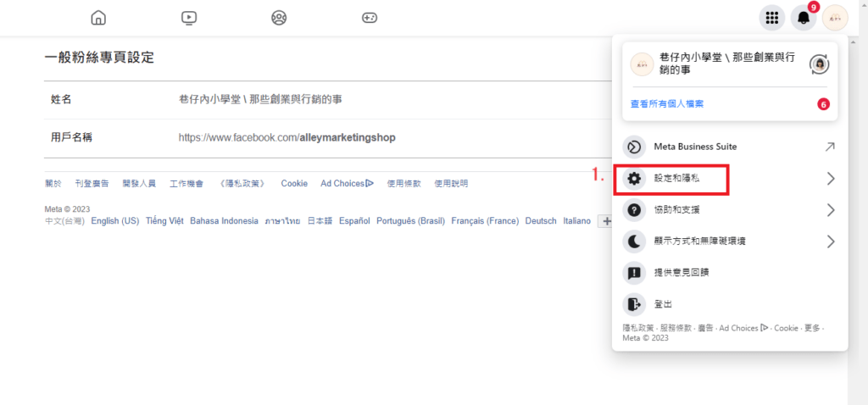Click 提供意見回饋 feedback option
The height and width of the screenshot is (405, 868).
coord(681,273)
